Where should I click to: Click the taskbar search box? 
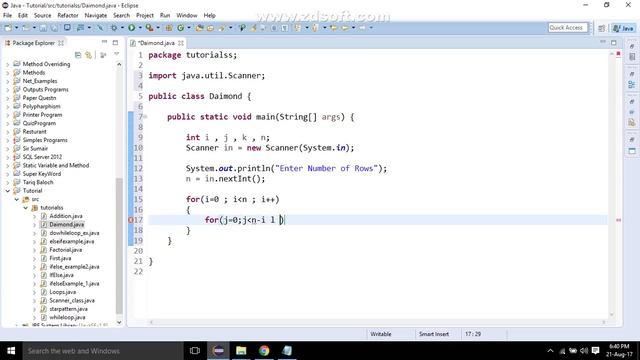(x=102, y=351)
